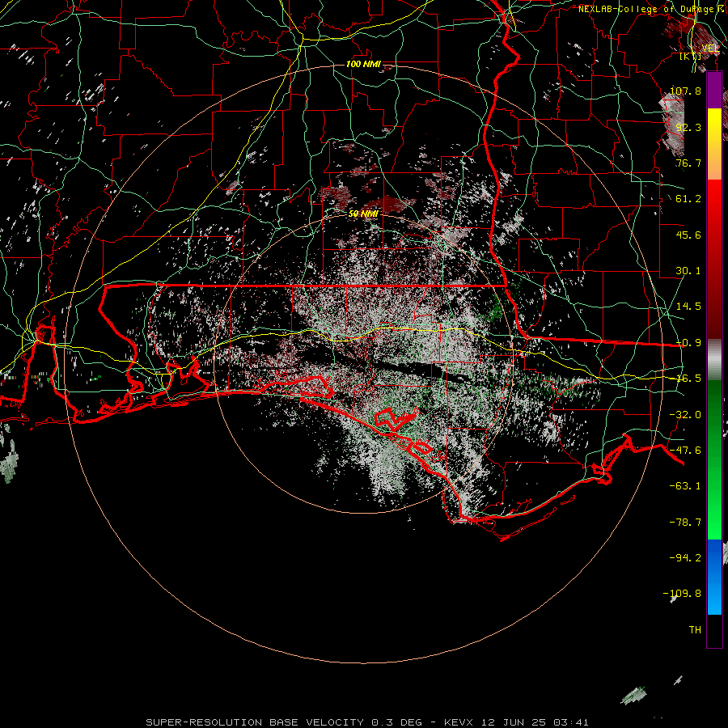Click the -63.1 velocity scale value

(x=685, y=486)
